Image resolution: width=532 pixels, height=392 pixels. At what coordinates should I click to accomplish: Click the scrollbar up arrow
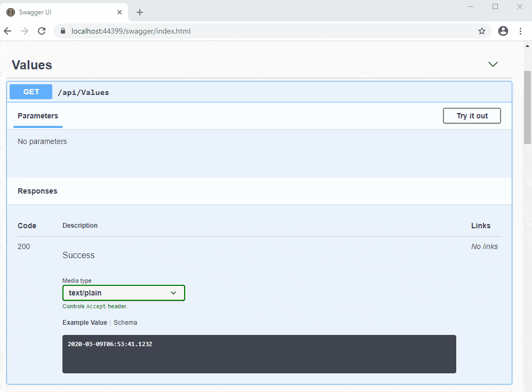point(527,46)
